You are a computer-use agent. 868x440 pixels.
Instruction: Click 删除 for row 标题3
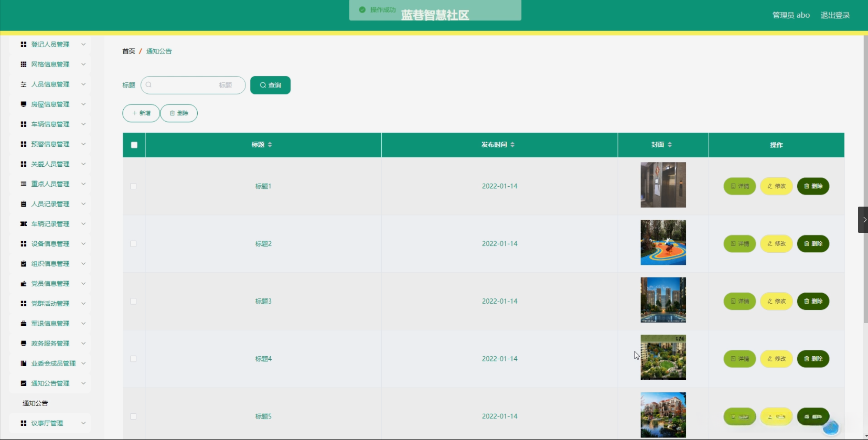coord(813,302)
